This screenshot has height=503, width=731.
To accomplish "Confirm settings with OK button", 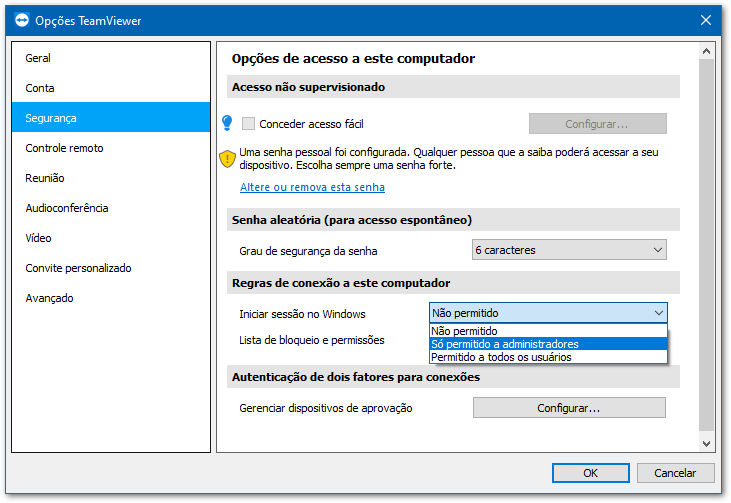I will coord(591,473).
